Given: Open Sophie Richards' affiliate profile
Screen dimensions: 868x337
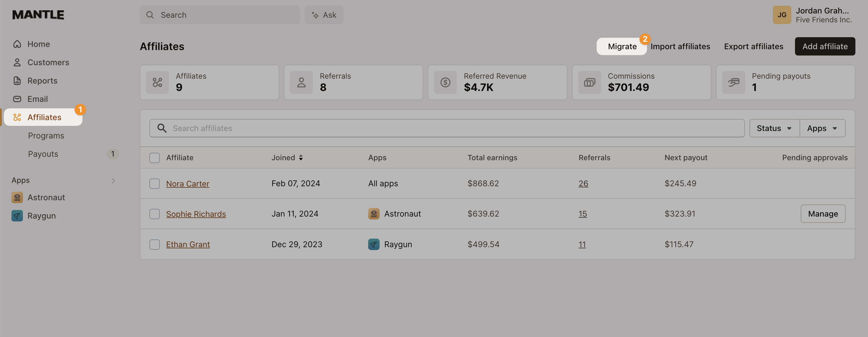Looking at the screenshot, I should (x=196, y=214).
